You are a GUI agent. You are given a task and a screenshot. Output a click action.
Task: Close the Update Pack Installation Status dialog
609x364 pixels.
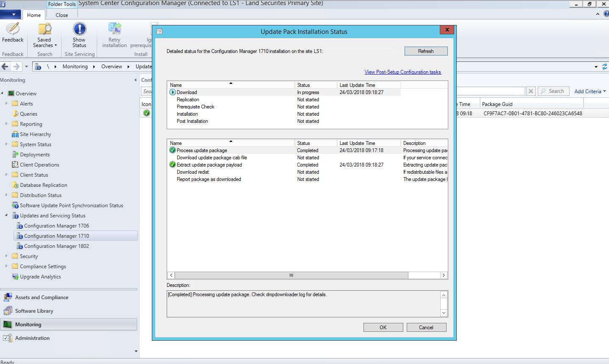(x=447, y=30)
